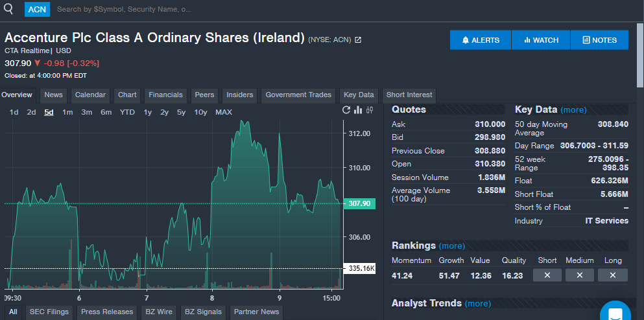Click the Short ranking X indicator

[x=547, y=275]
